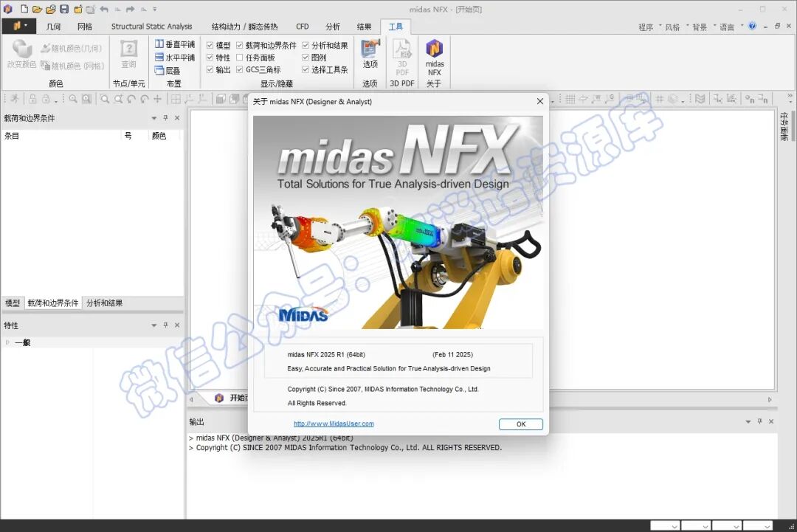The width and height of the screenshot is (797, 532).
Task: Open the Structural Static Analysis ribbon tab
Action: (x=151, y=27)
